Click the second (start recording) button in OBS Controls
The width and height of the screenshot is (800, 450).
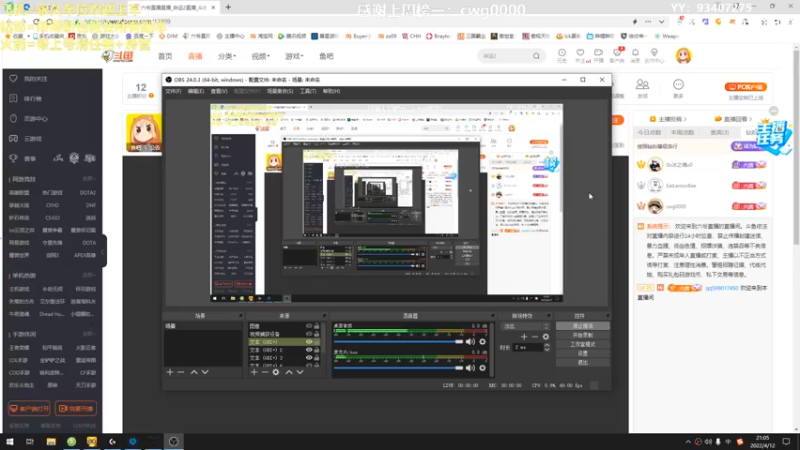coord(583,335)
